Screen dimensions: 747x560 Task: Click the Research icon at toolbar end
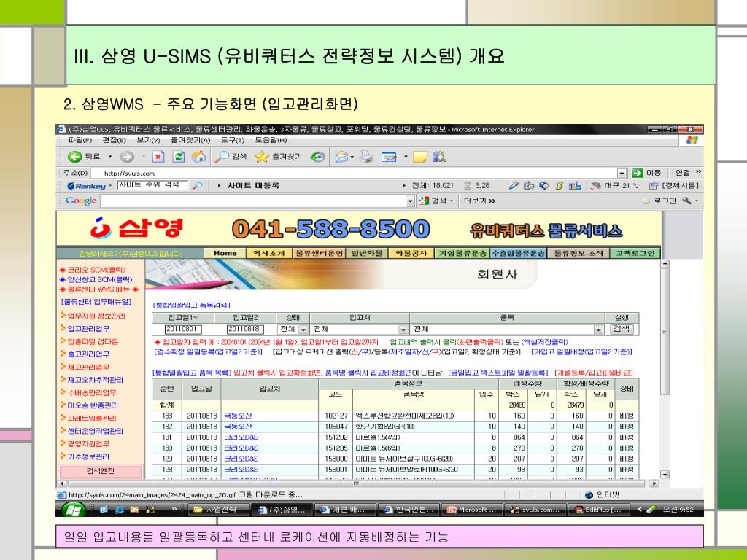pos(439,156)
